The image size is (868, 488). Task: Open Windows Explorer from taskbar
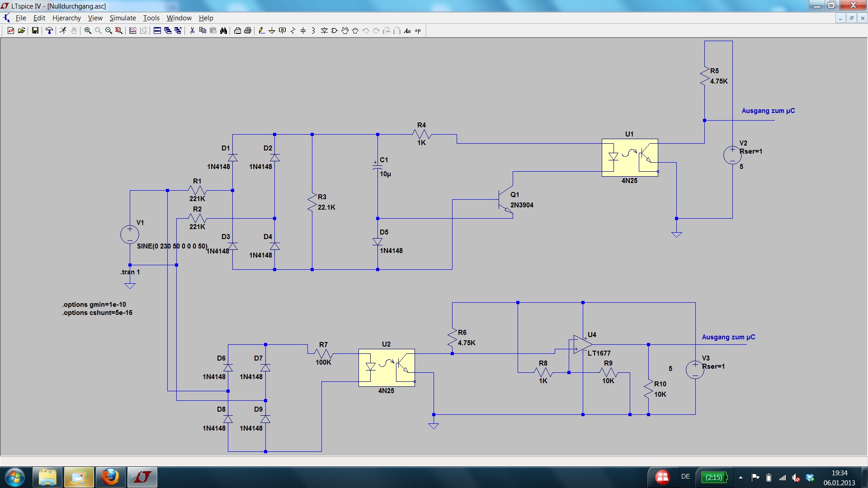coord(47,477)
